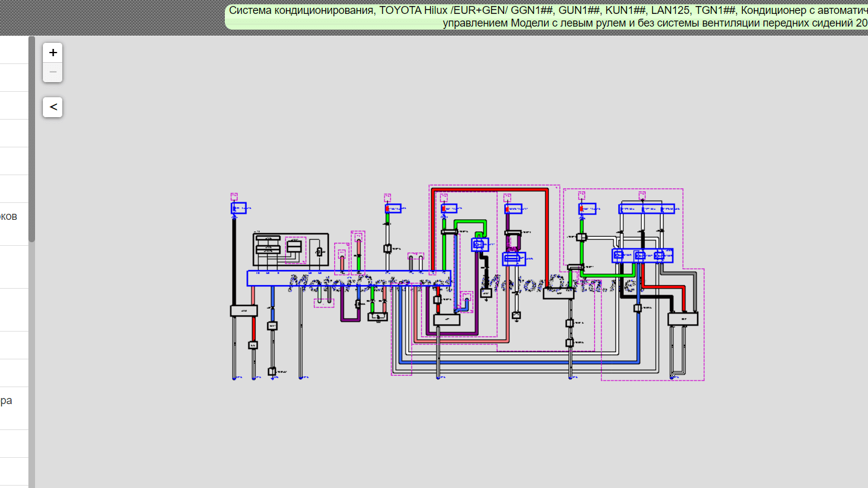Select the thick red wire along the top

(490, 190)
